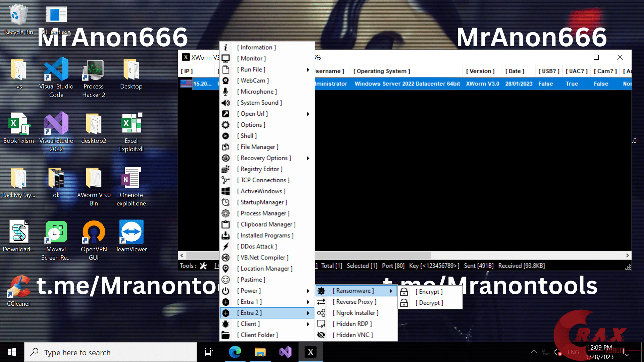This screenshot has height=362, width=644.
Task: Click the UAC? column header
Action: tap(577, 71)
